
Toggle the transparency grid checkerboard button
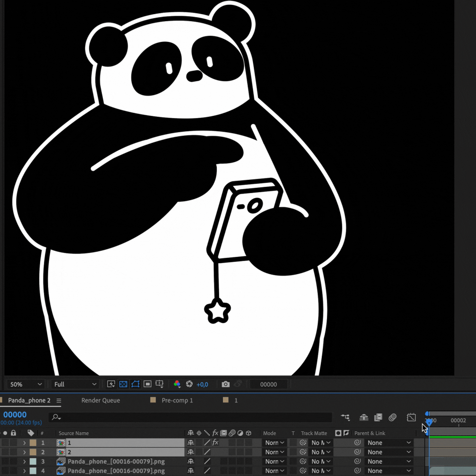click(123, 384)
